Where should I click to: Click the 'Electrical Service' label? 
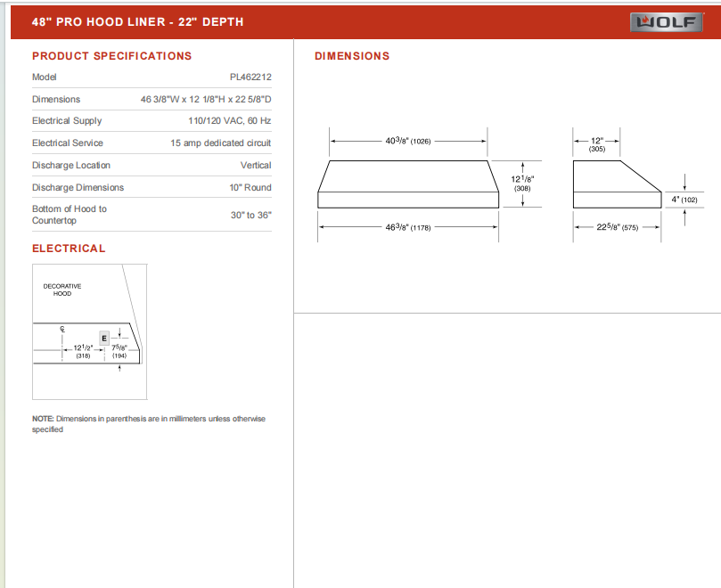[x=68, y=143]
